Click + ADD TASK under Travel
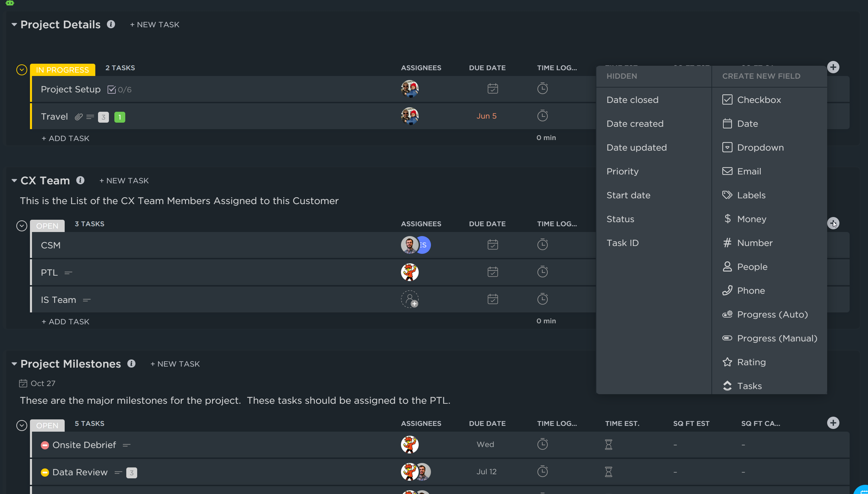Image resolution: width=868 pixels, height=494 pixels. click(65, 138)
